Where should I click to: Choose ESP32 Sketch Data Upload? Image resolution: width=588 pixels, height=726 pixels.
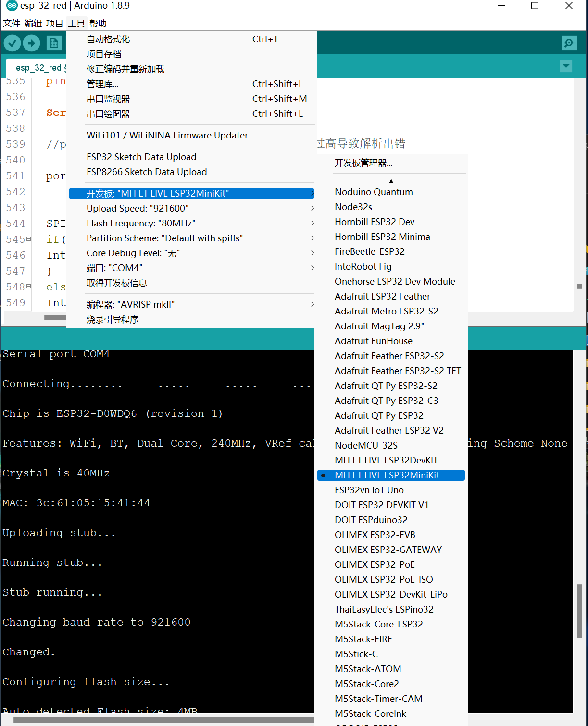[x=191, y=157]
